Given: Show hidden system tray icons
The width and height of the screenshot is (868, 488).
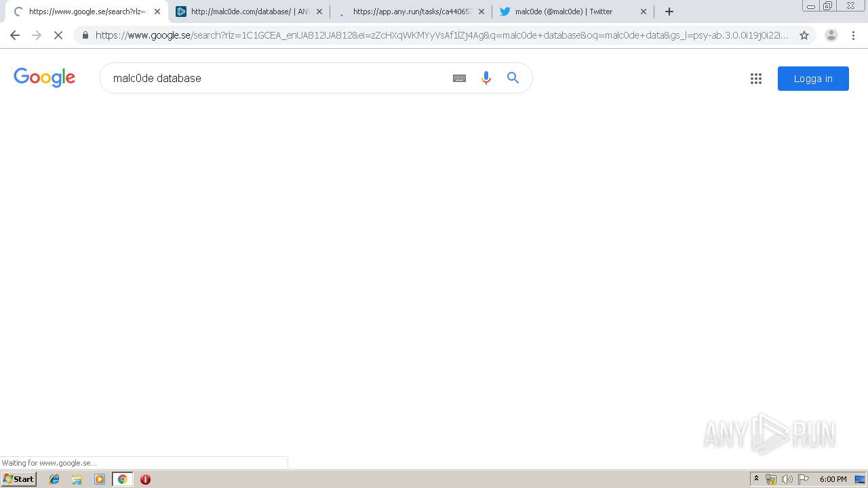Looking at the screenshot, I should [757, 479].
